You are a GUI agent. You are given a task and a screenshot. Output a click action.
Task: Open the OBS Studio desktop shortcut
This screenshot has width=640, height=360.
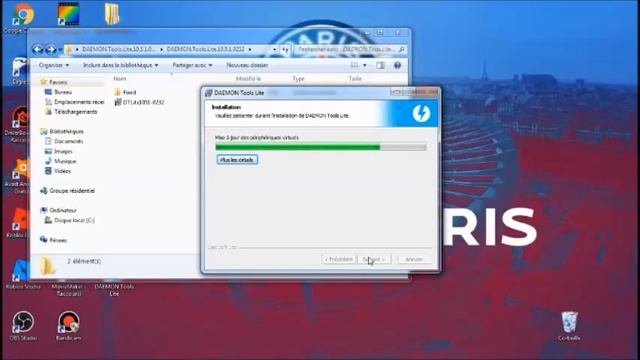pyautogui.click(x=22, y=326)
